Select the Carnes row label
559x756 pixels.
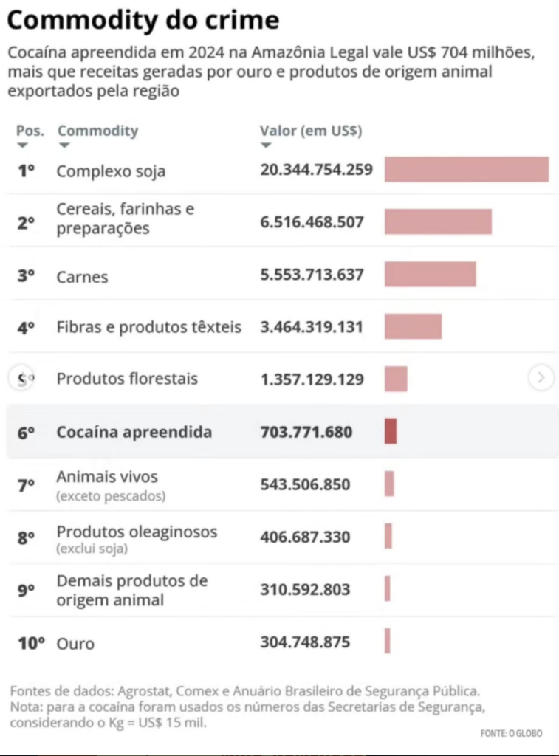point(82,277)
